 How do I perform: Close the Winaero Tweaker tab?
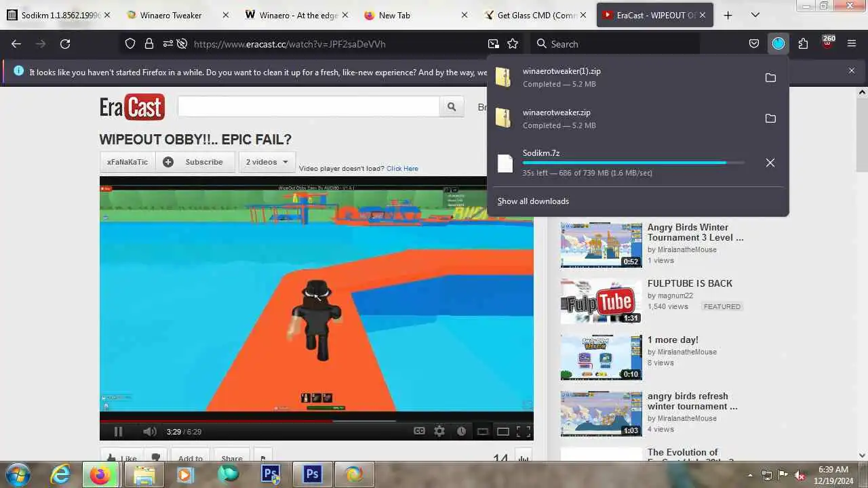[x=226, y=15]
